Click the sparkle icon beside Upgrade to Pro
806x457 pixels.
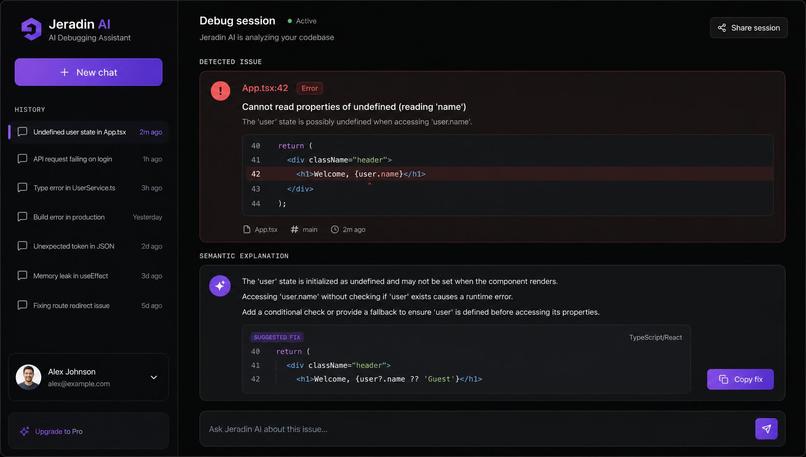(24, 431)
